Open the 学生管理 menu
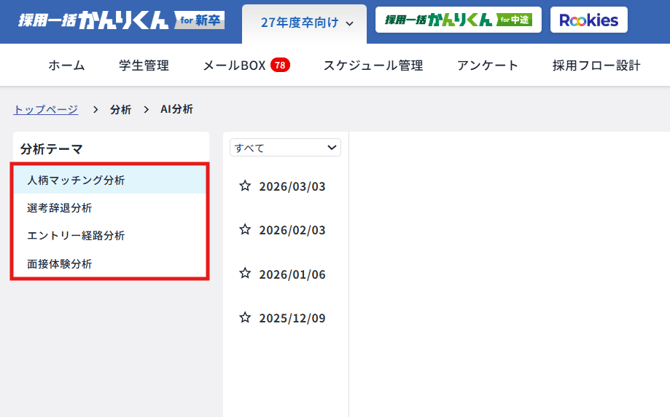This screenshot has height=417, width=670. [143, 66]
